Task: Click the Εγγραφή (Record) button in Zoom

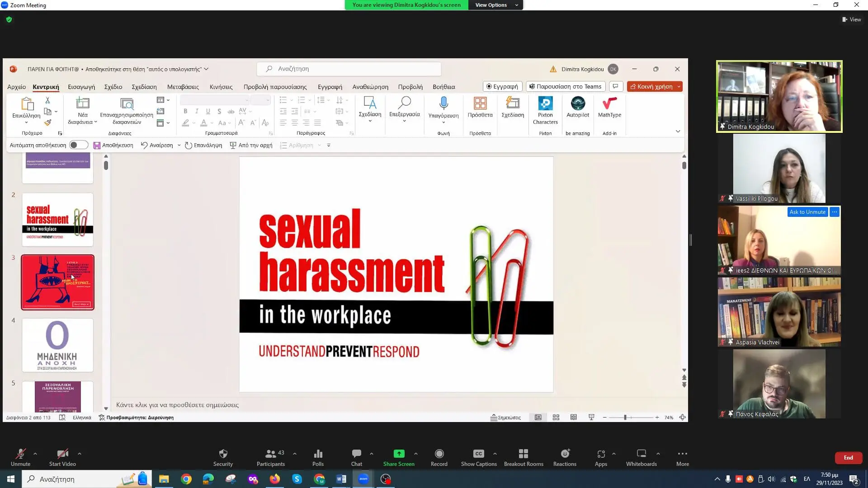Action: pos(438,457)
